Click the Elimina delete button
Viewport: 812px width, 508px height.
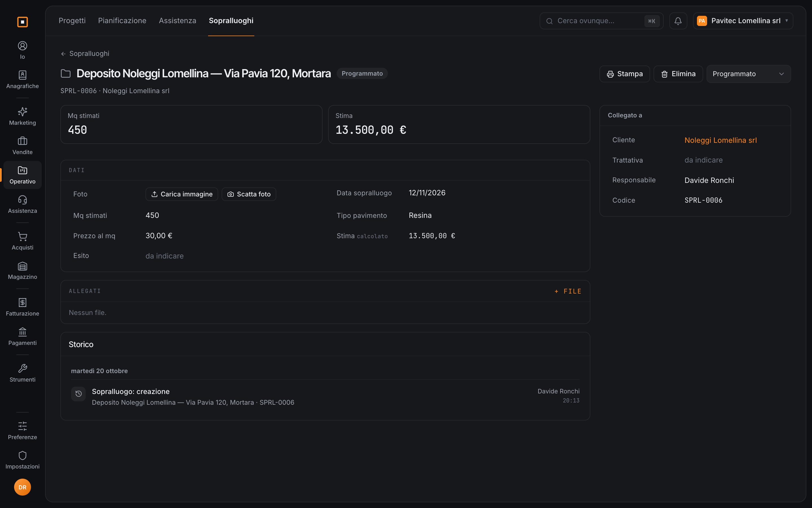[678, 74]
